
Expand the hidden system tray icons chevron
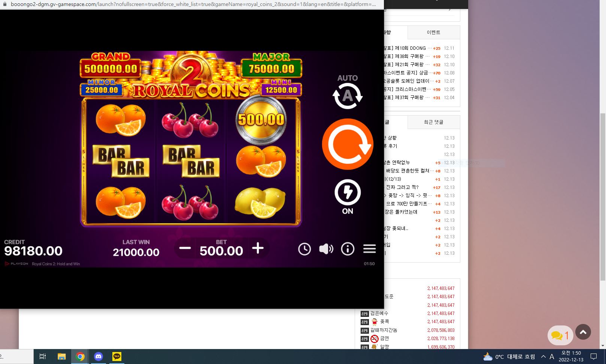pos(543,357)
